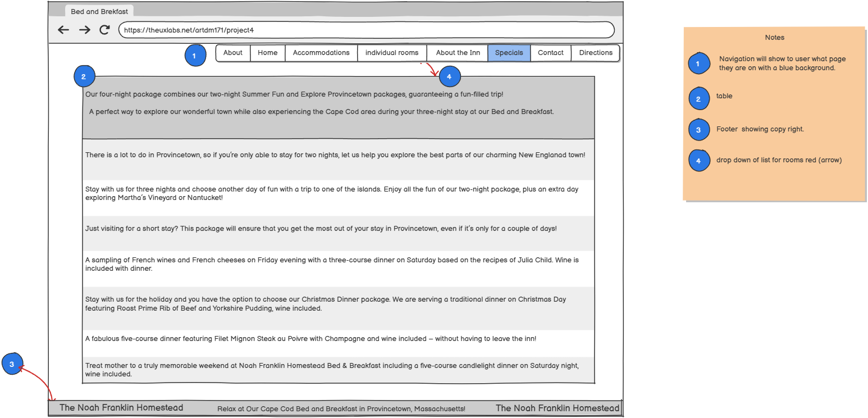Click the footer tagline about Cape Cod
This screenshot has height=418, width=868.
[x=341, y=409]
